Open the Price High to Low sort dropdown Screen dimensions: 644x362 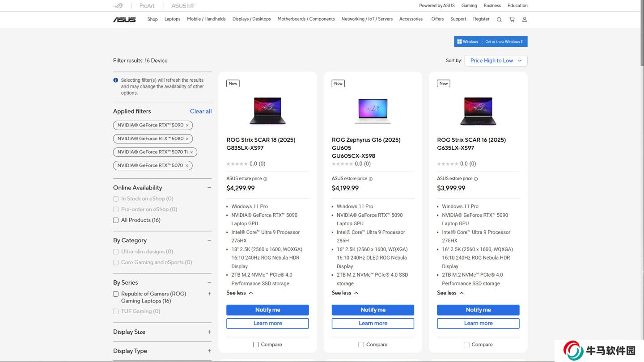[x=496, y=61]
